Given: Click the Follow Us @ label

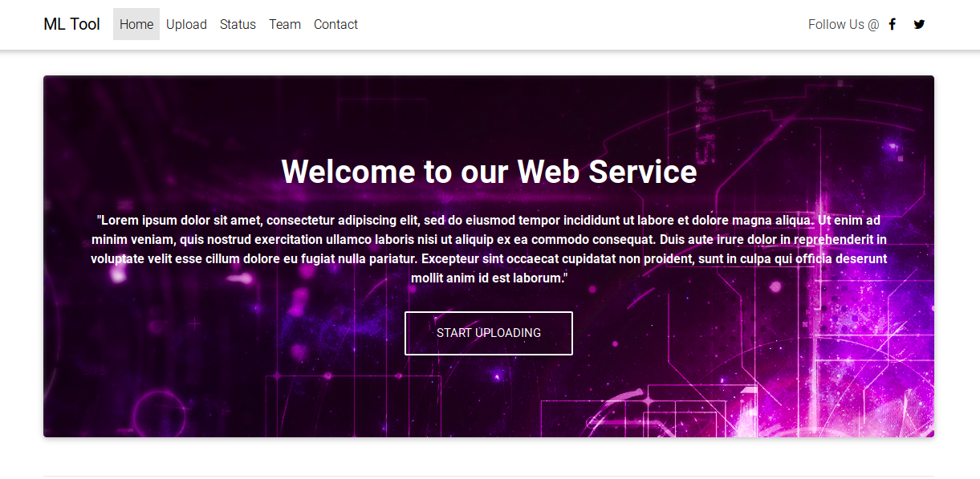Looking at the screenshot, I should coord(844,24).
